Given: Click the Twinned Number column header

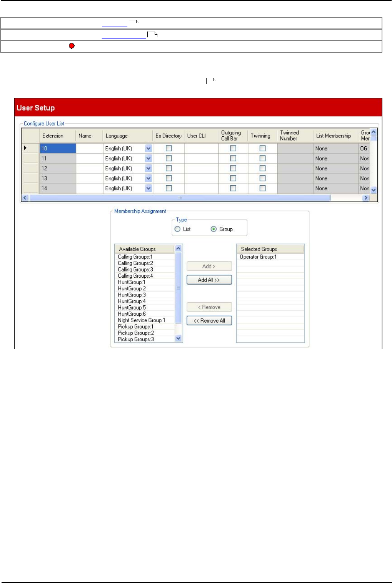Looking at the screenshot, I should click(x=295, y=136).
